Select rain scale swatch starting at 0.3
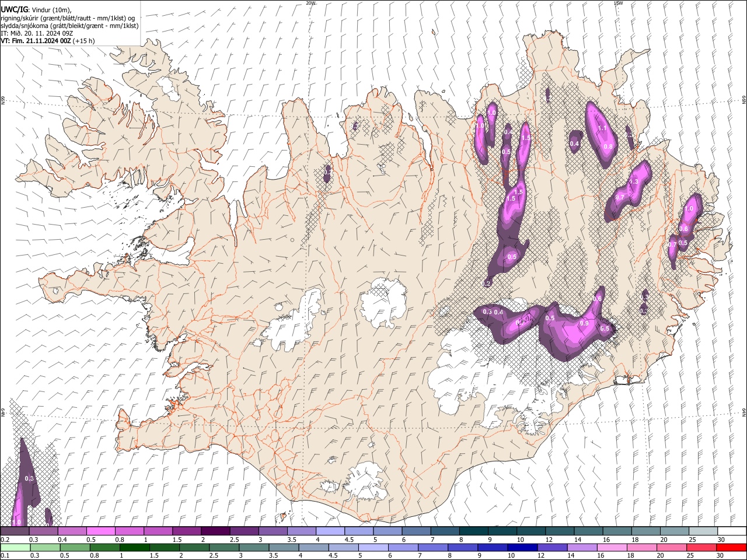 45,548
